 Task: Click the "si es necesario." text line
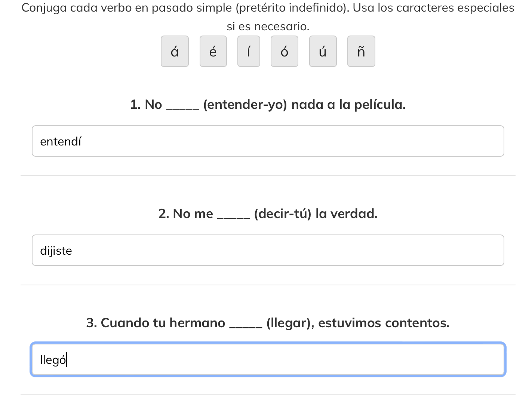pos(268,27)
